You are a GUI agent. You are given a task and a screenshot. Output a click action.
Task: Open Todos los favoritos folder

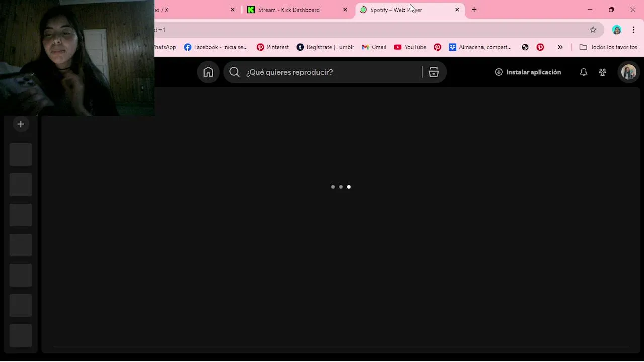pyautogui.click(x=608, y=47)
